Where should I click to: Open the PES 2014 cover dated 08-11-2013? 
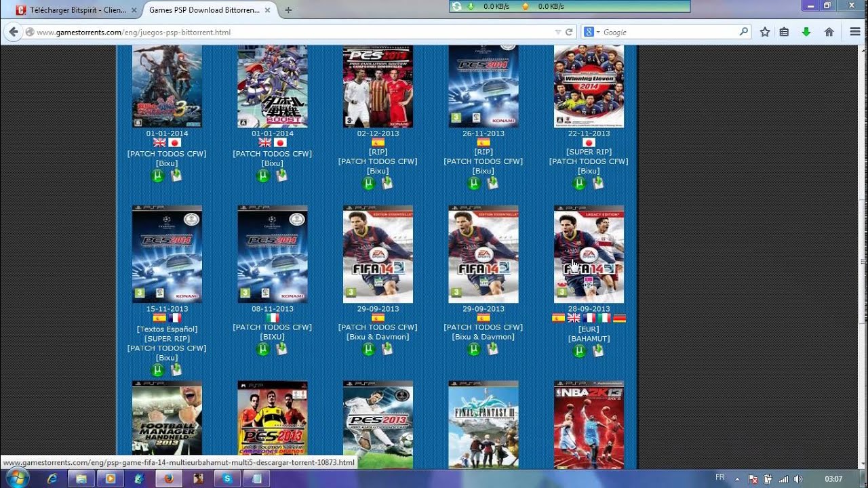click(273, 254)
